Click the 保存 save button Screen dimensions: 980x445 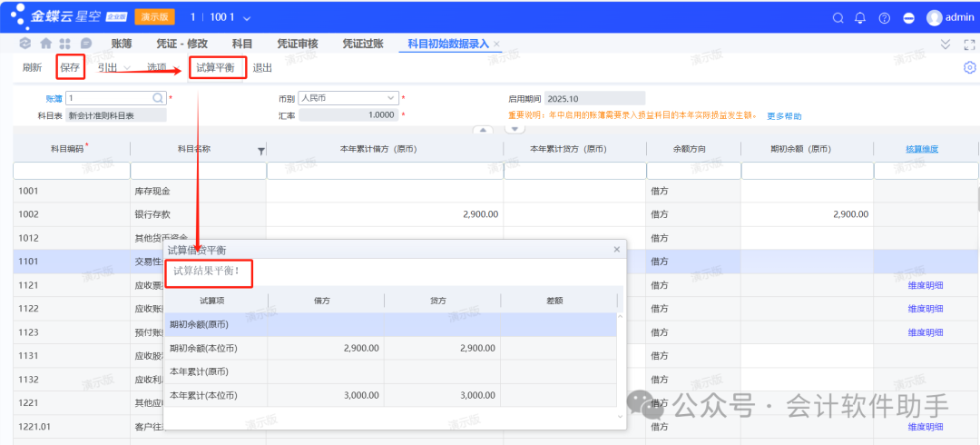pyautogui.click(x=70, y=67)
